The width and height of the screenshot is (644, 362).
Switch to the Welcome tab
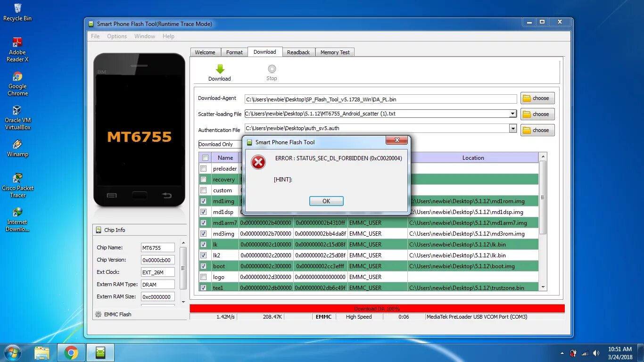click(x=205, y=52)
